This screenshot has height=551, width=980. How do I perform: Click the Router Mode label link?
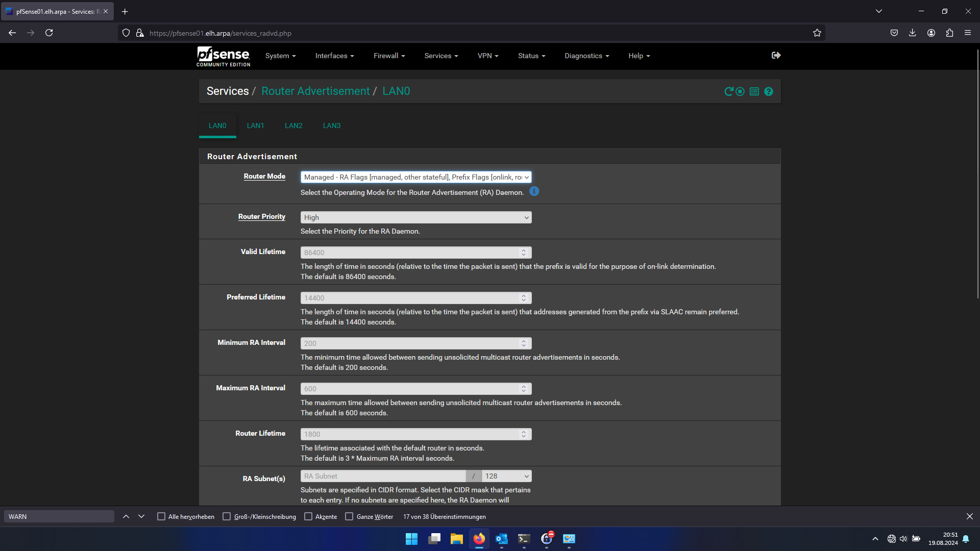pyautogui.click(x=264, y=177)
